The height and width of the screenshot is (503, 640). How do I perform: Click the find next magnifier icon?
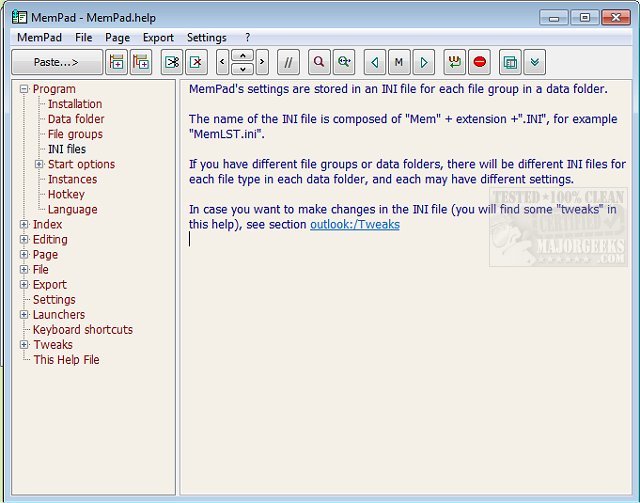(344, 62)
